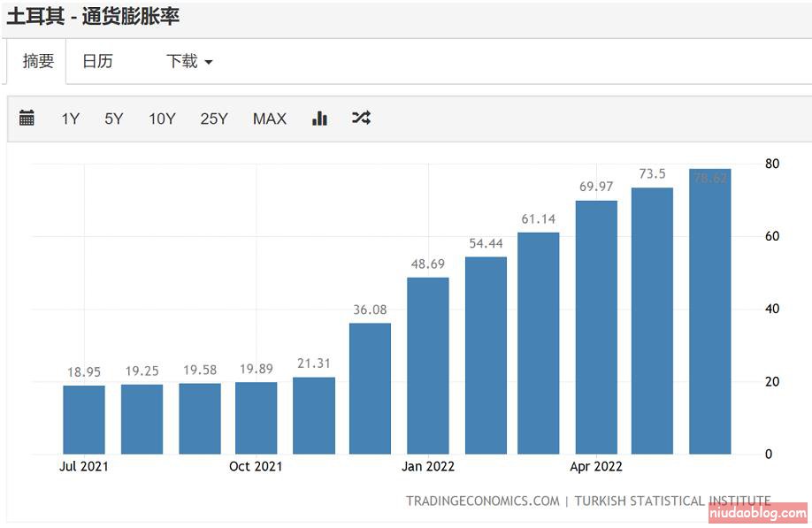Click the bar labeled 21.31
Image resolution: width=812 pixels, height=528 pixels.
[314, 416]
